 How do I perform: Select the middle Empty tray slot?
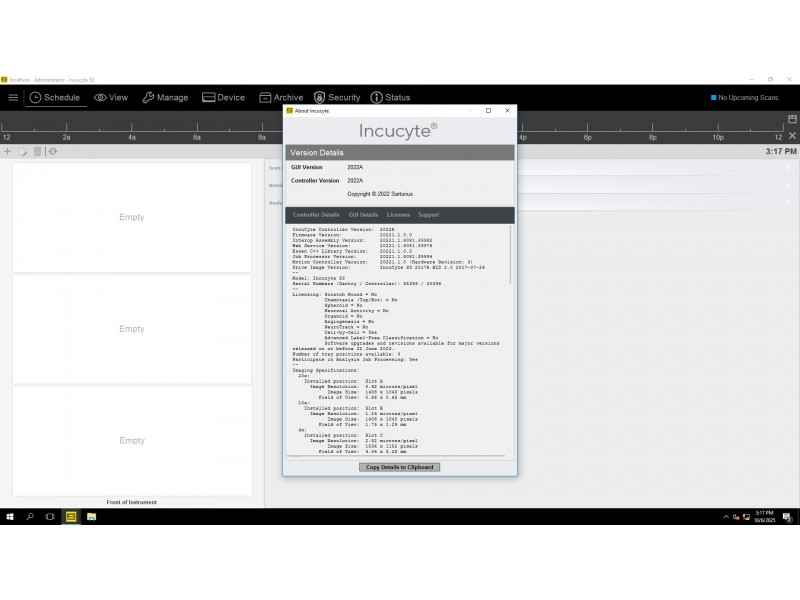(132, 329)
